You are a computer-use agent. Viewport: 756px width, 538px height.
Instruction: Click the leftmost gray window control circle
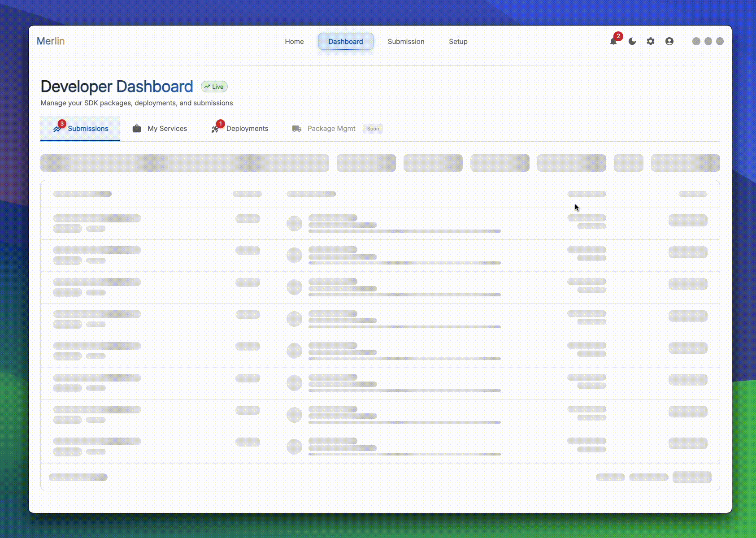pyautogui.click(x=696, y=41)
